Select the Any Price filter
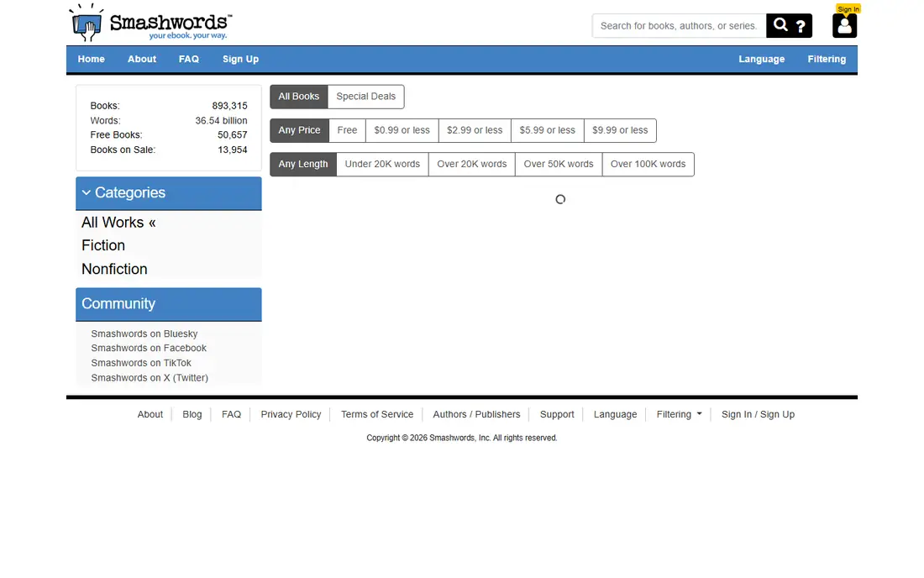This screenshot has width=924, height=578. point(299,130)
